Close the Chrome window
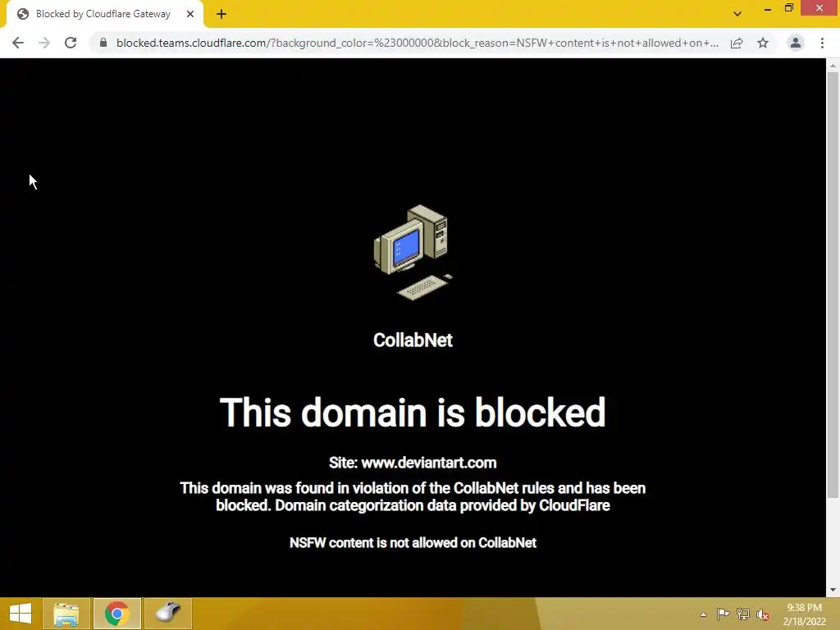Screen dimensions: 840x630 coord(819,8)
